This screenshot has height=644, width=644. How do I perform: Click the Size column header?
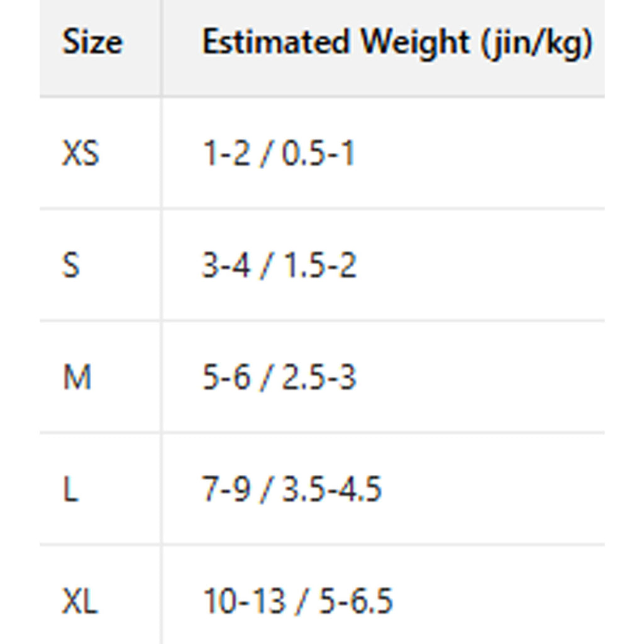pyautogui.click(x=92, y=43)
